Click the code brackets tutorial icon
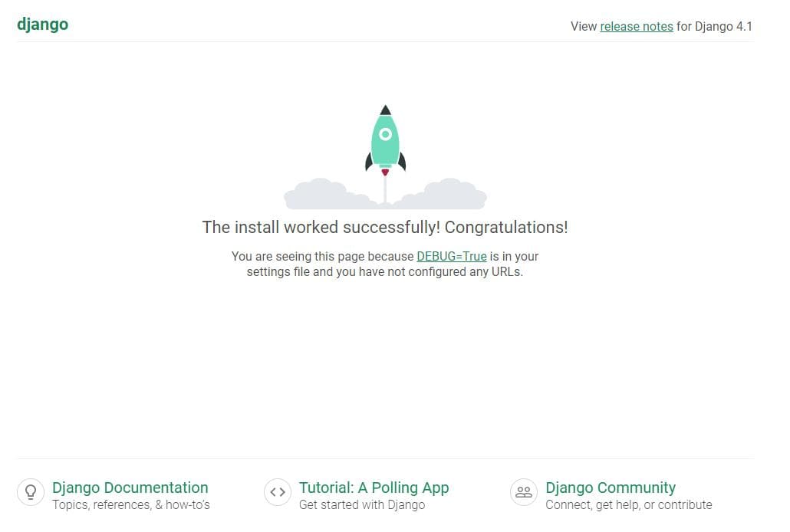Viewport: 790px width, 532px height. coord(278,491)
